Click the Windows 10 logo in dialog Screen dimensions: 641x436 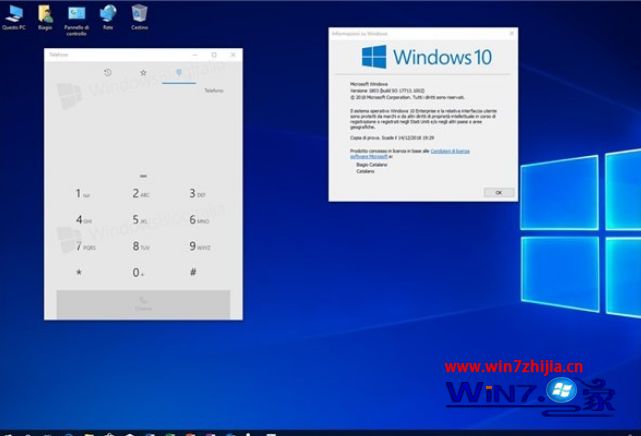tap(426, 57)
